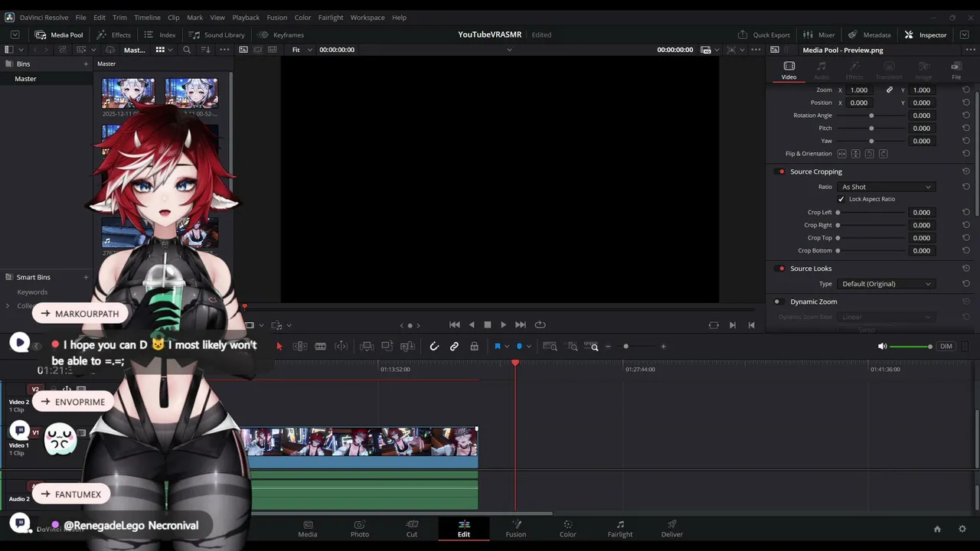Screen dimensions: 980x551
Task: Add a blue Flag to clip
Action: click(498, 347)
